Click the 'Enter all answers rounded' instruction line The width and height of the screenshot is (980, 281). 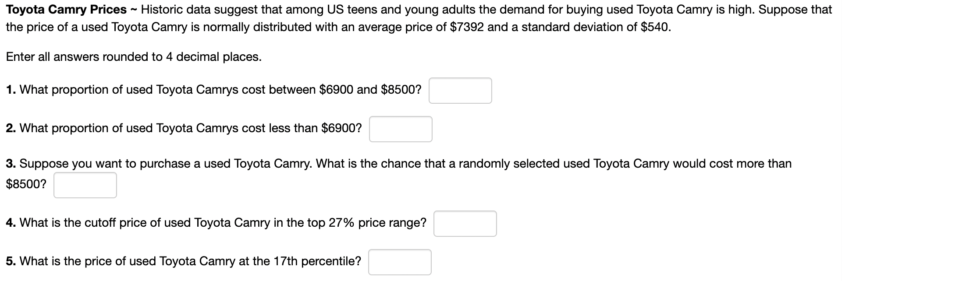pyautogui.click(x=134, y=57)
